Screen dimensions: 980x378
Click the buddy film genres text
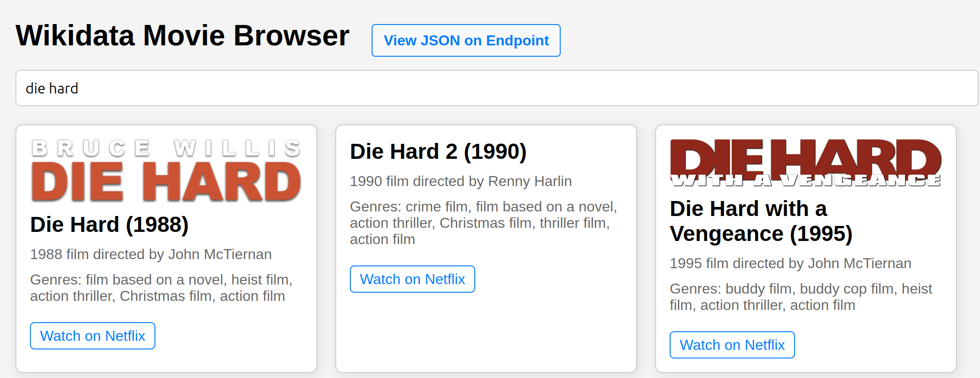(x=801, y=297)
